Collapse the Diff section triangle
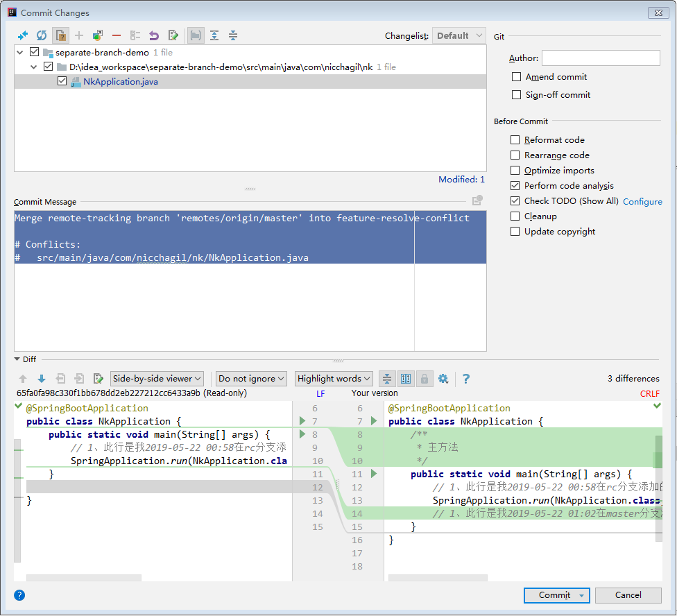Viewport: 677px width, 616px height. pos(17,359)
